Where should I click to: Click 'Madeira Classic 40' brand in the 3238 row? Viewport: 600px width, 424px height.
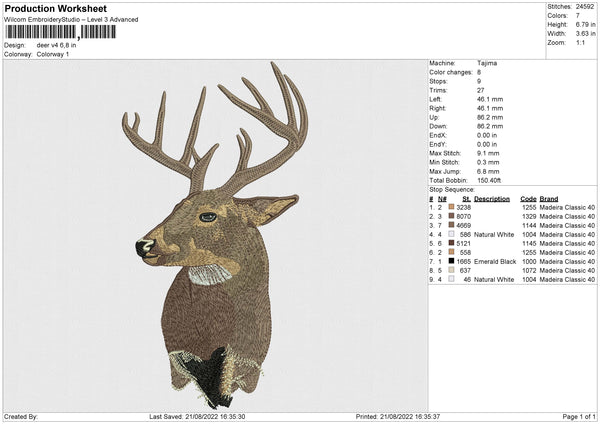pyautogui.click(x=567, y=207)
